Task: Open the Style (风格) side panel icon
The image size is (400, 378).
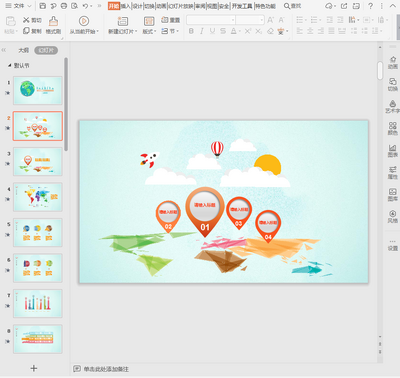Action: pyautogui.click(x=393, y=216)
